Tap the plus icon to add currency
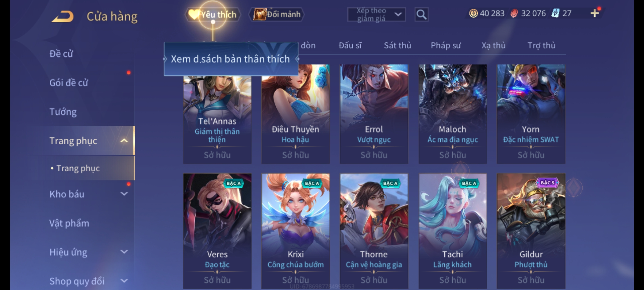Viewport: 644px width, 290px height. [595, 13]
